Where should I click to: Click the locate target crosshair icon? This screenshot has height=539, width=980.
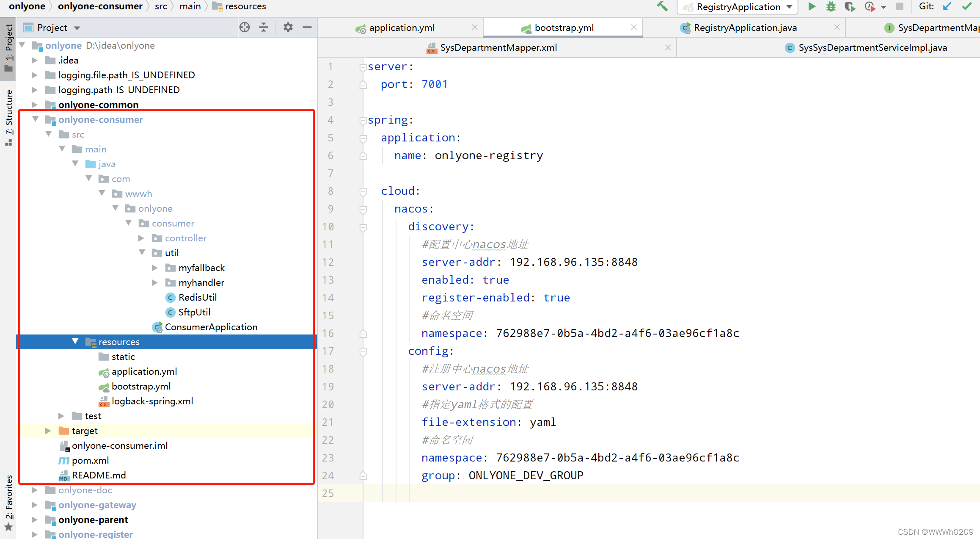click(245, 28)
